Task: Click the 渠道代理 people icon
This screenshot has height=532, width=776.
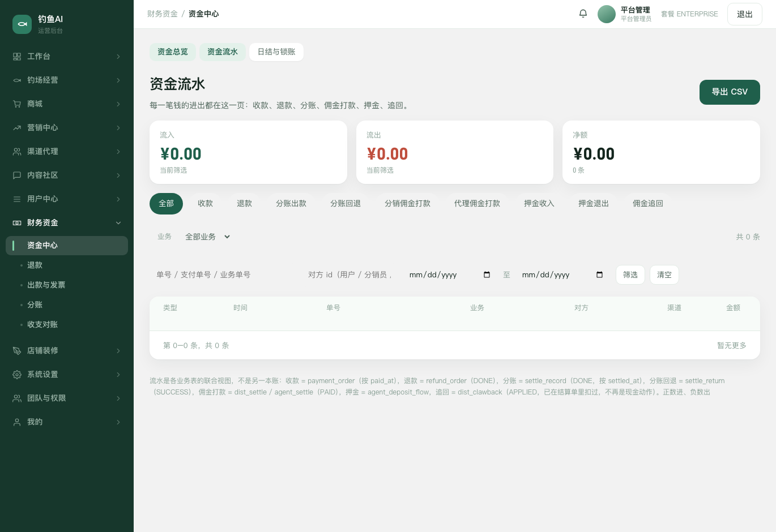Action: [x=17, y=152]
